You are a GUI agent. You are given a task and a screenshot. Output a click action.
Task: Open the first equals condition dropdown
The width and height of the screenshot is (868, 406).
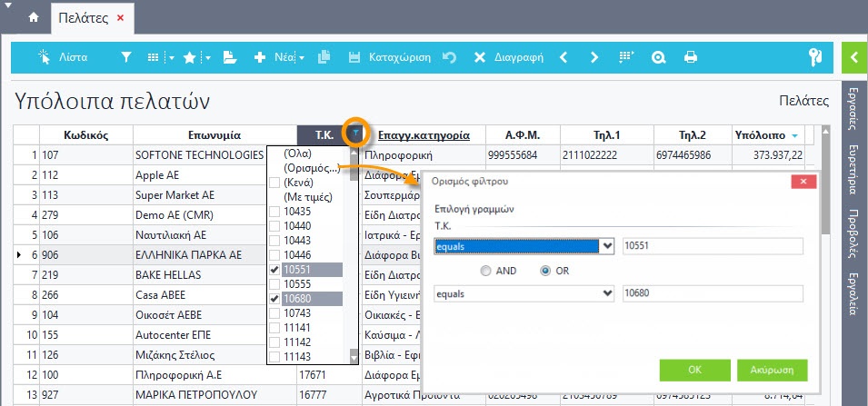606,246
